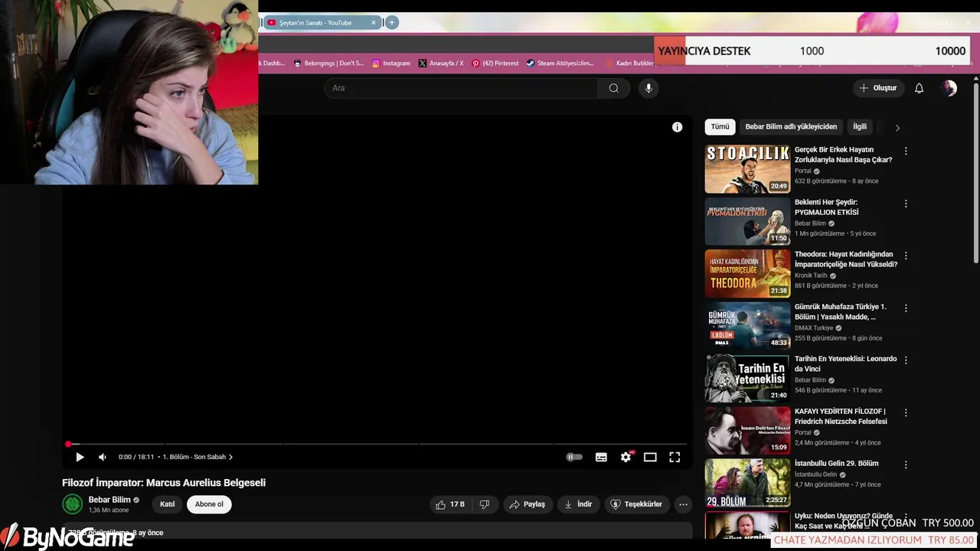This screenshot has width=980, height=551.
Task: Open the Portal channel under STOACILIK video
Action: (802, 171)
